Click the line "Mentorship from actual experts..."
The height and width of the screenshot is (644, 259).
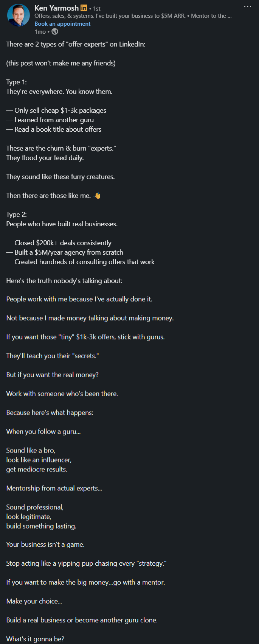pyautogui.click(x=54, y=488)
